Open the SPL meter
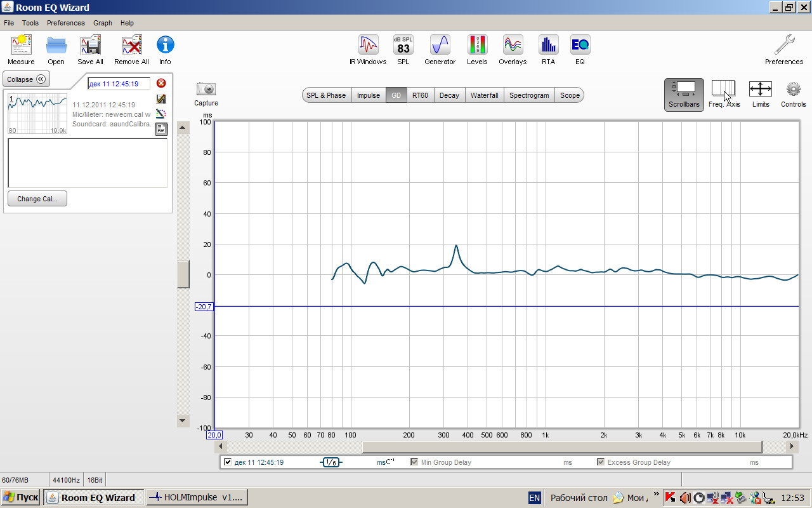This screenshot has width=812, height=508. pos(403,46)
